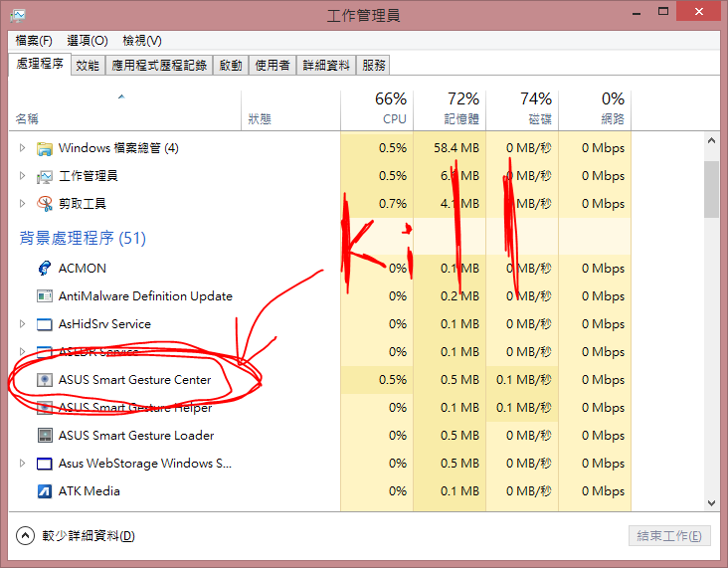
Task: Select the 處理程序 tab
Action: [40, 64]
